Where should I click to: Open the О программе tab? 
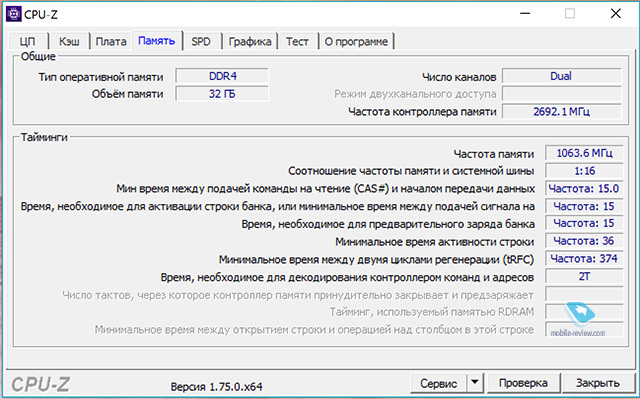(356, 42)
